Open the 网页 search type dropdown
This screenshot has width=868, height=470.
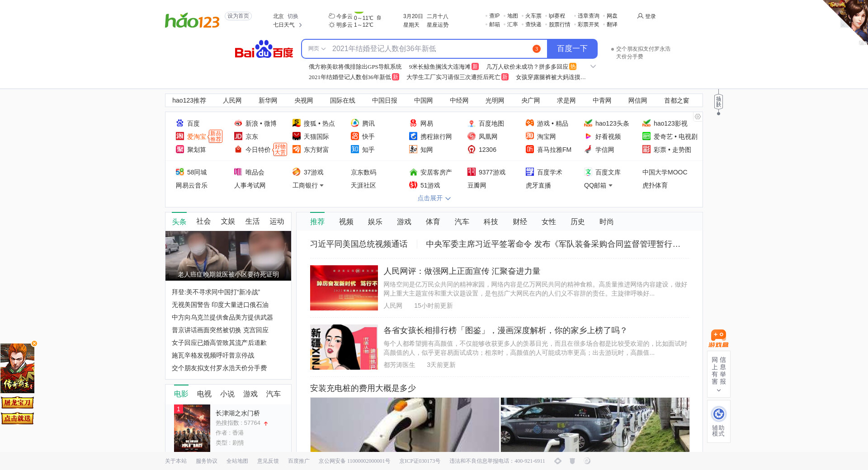point(317,49)
